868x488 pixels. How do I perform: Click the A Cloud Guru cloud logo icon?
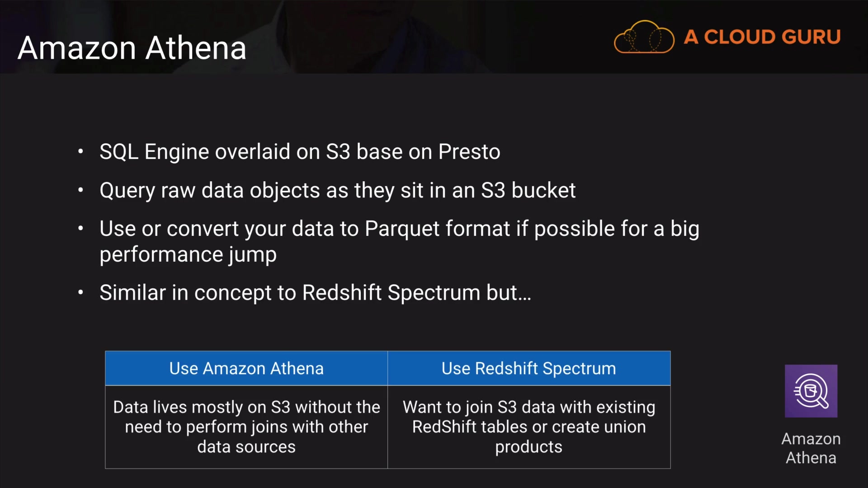644,37
